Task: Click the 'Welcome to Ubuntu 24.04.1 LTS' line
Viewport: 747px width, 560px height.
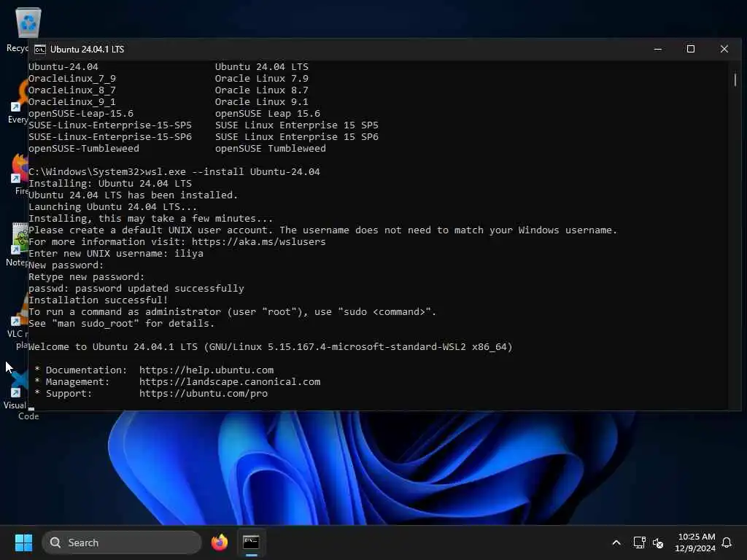Action: [270, 346]
